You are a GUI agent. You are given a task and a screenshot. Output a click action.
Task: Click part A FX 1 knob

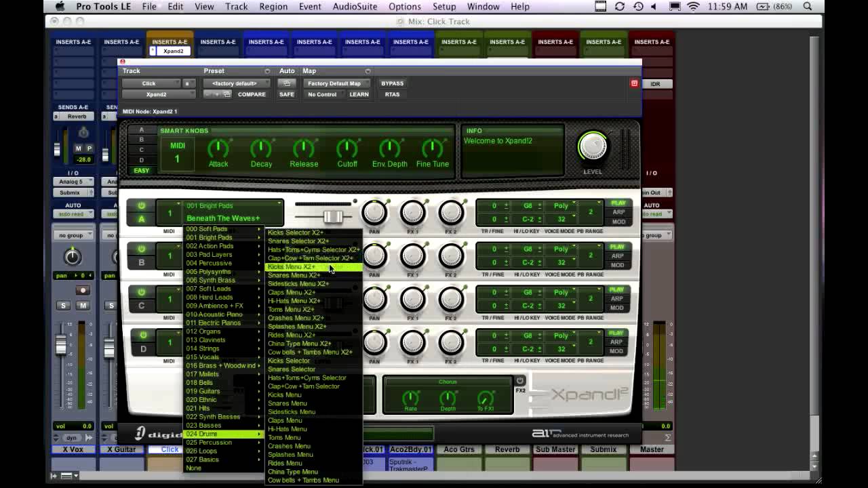click(413, 213)
